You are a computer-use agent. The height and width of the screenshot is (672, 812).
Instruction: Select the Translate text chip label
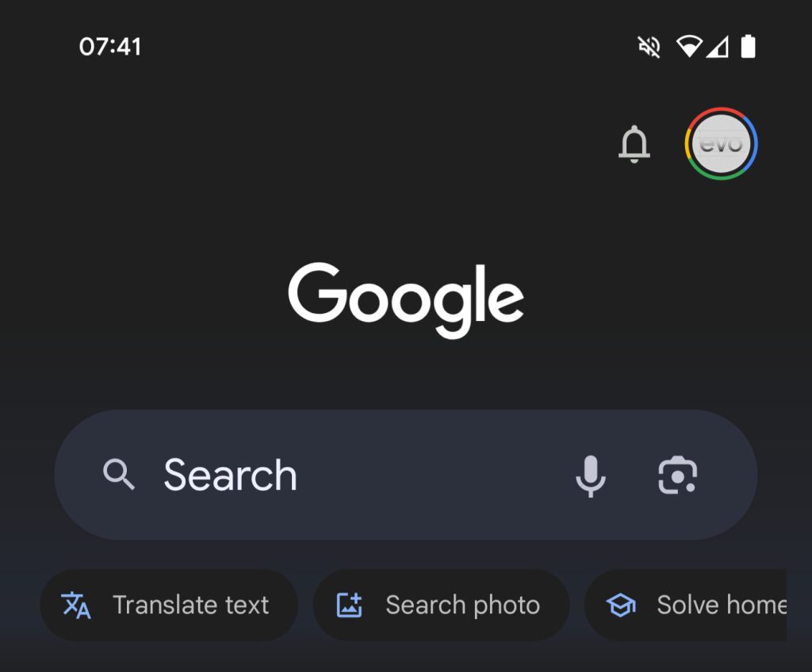(x=190, y=605)
